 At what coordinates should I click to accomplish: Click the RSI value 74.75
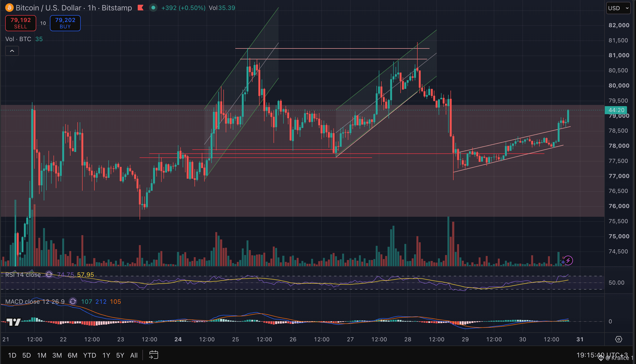[x=66, y=274]
